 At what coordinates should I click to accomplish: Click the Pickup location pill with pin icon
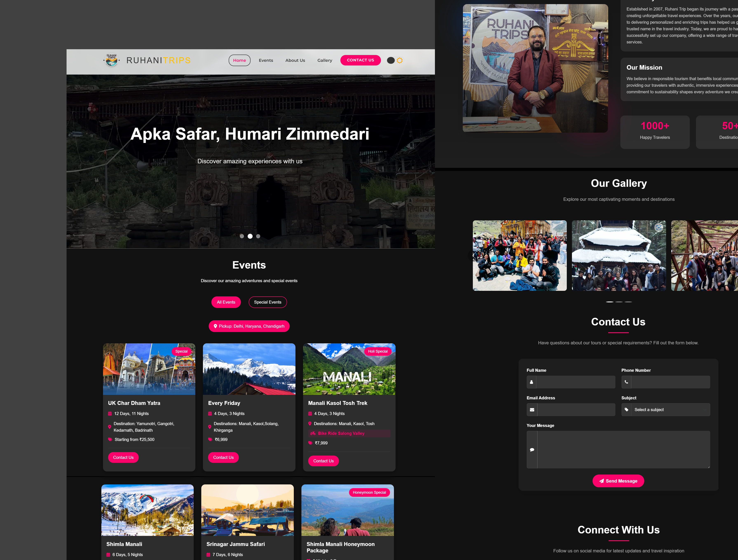pos(249,326)
